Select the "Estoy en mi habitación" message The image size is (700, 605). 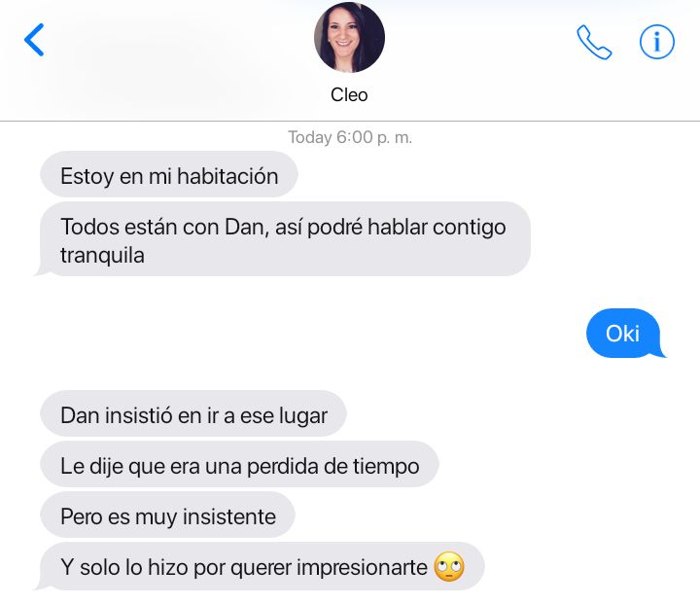169,174
